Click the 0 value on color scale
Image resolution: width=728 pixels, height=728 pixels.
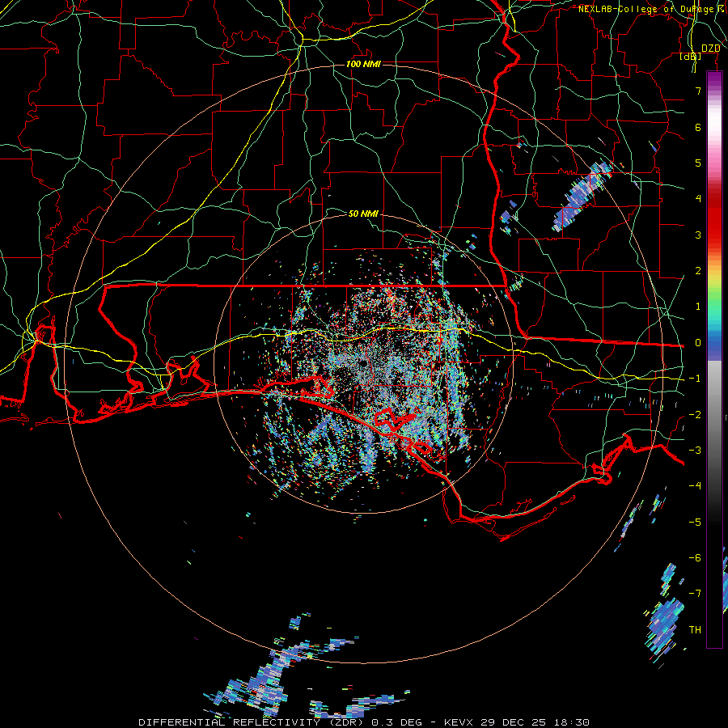pyautogui.click(x=698, y=343)
